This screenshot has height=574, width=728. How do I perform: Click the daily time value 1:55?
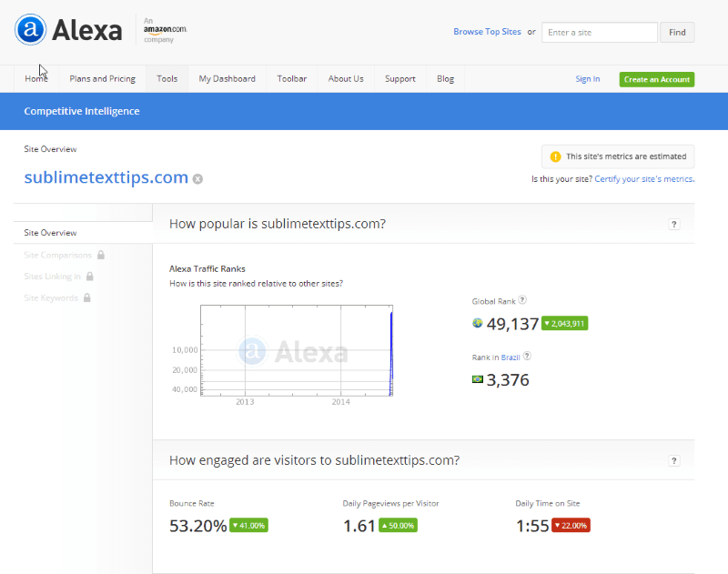tap(532, 526)
